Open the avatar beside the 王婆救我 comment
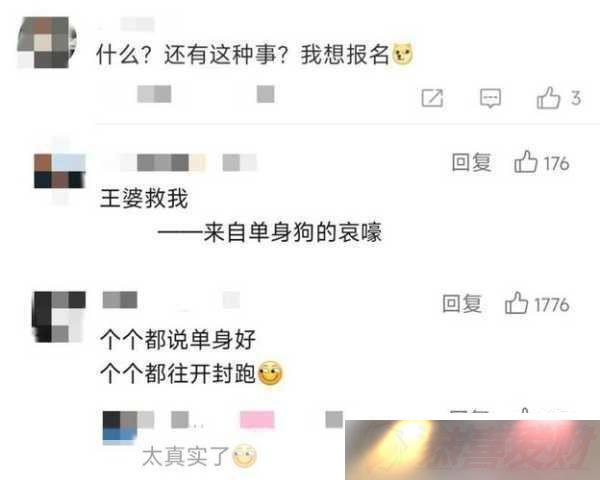The height and width of the screenshot is (480, 600). 59,171
